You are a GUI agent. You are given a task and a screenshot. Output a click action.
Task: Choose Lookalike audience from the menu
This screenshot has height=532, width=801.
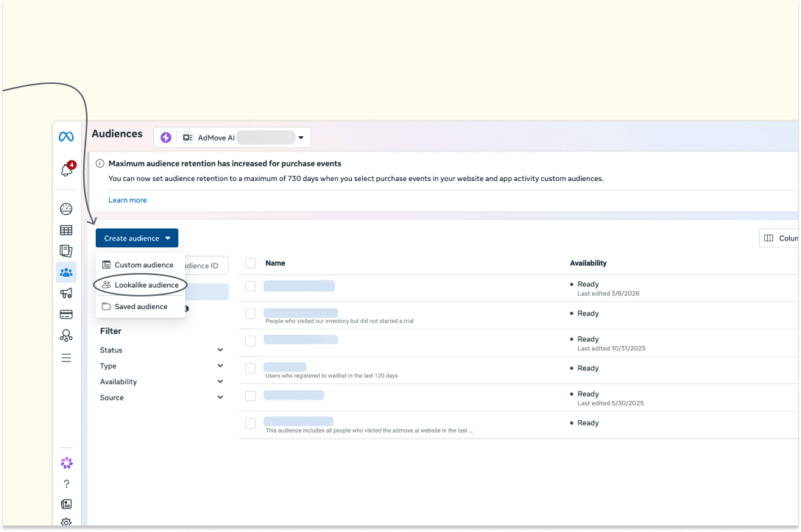tap(140, 285)
